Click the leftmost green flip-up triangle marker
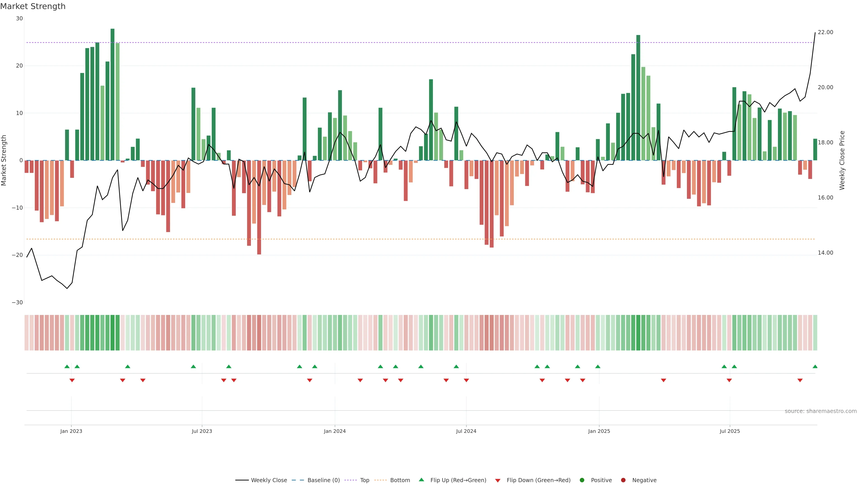 (67, 366)
